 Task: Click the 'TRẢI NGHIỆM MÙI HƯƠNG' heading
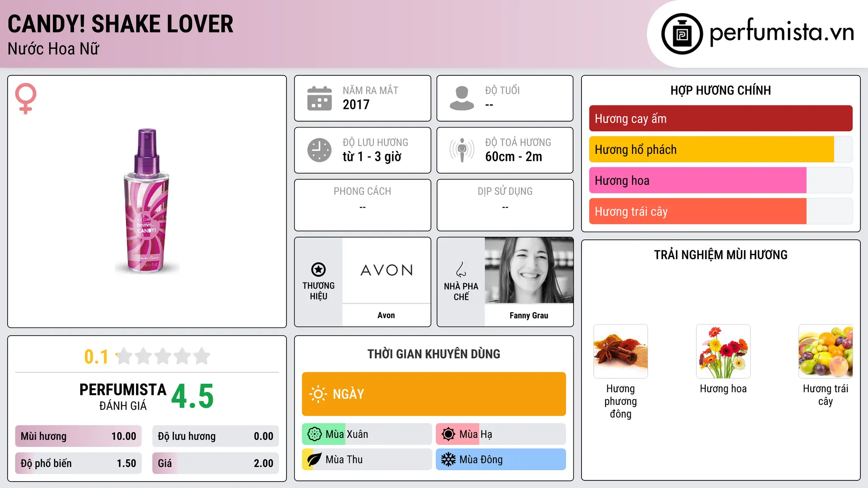click(721, 255)
